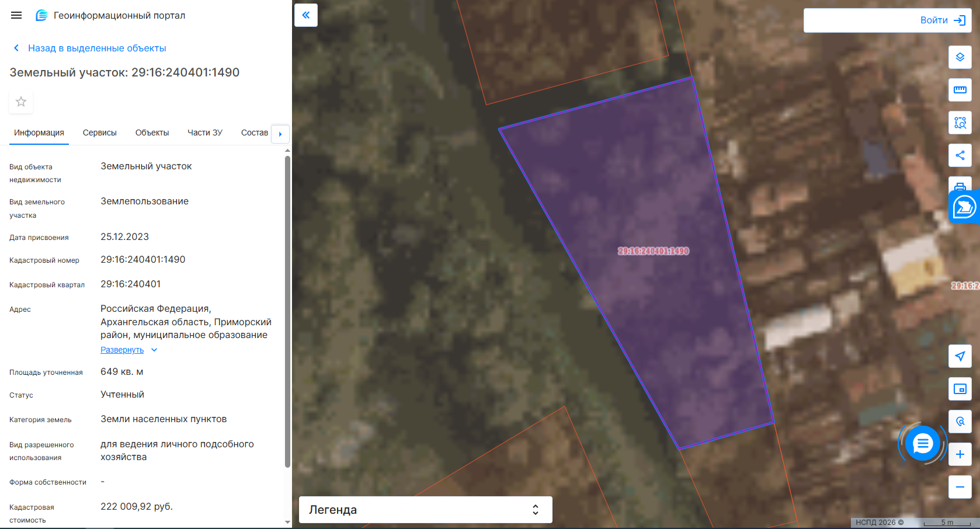
Task: Switch to the Сервисы tab
Action: point(100,133)
